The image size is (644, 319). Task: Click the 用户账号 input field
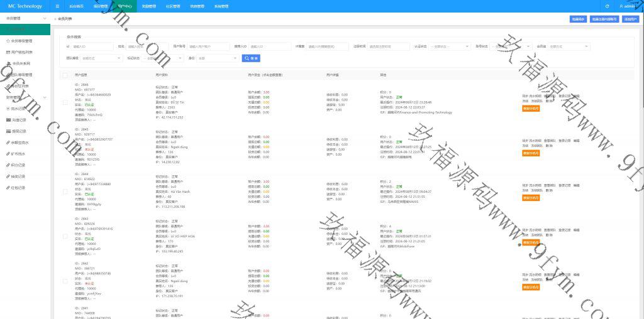(209, 46)
